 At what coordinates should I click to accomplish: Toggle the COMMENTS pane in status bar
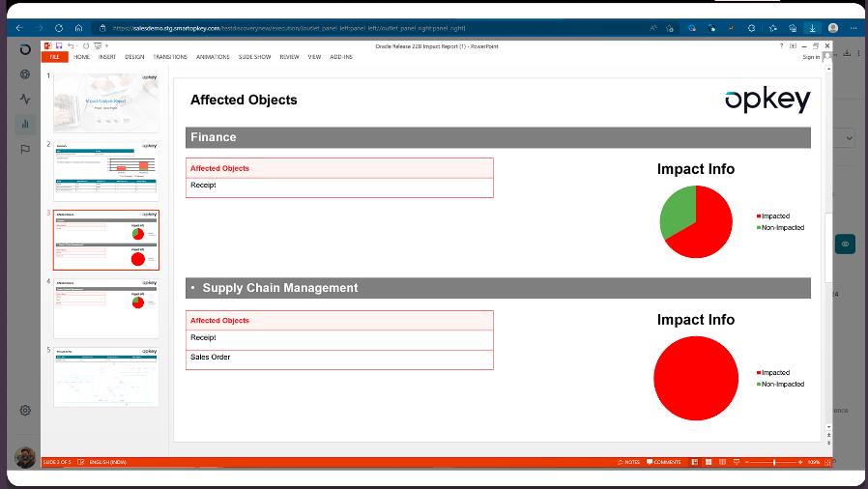pyautogui.click(x=664, y=462)
